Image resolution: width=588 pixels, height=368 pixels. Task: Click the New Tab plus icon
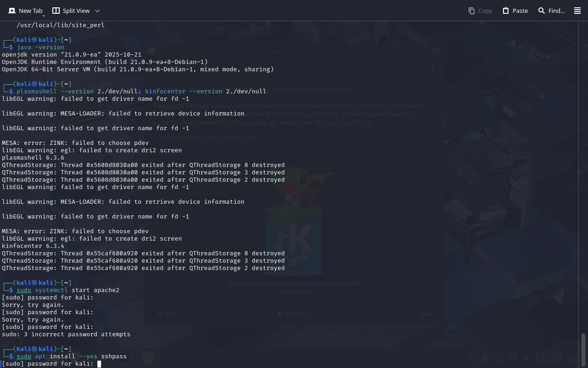12,11
